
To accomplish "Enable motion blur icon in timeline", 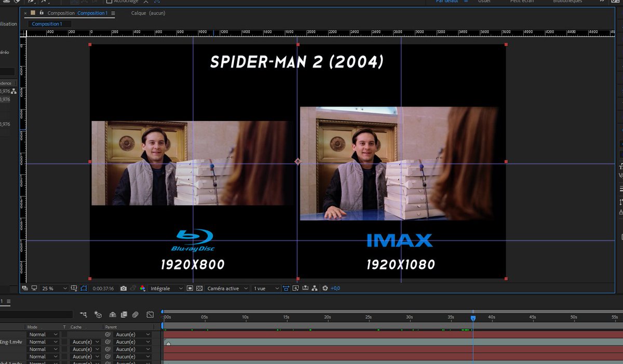I will point(135,314).
